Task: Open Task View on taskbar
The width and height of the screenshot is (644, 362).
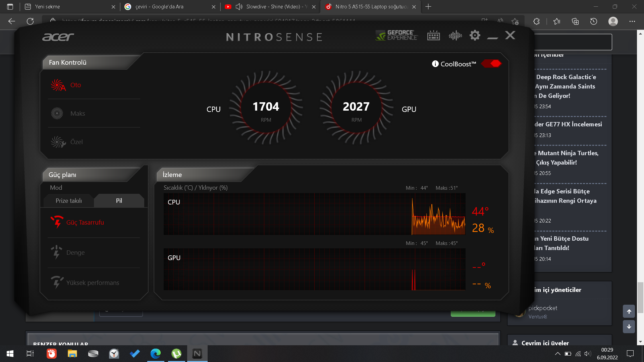Action: point(30,354)
